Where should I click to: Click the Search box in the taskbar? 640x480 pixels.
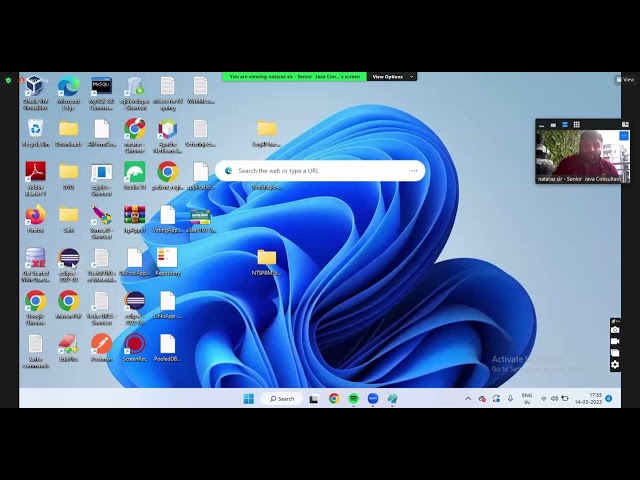[x=282, y=398]
